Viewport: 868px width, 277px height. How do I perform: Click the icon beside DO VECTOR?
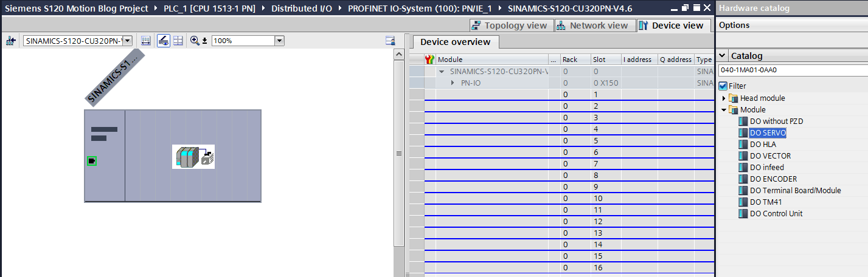coord(743,156)
